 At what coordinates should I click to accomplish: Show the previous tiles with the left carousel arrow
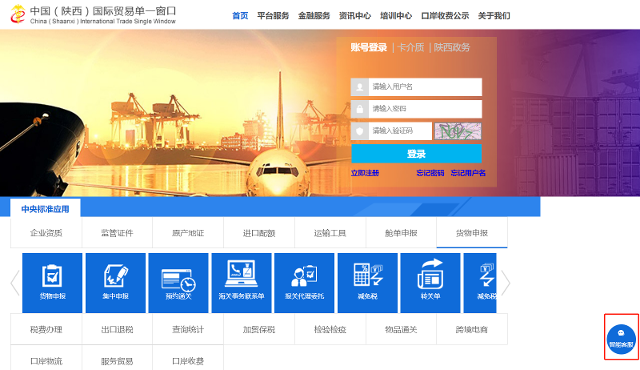[15, 282]
